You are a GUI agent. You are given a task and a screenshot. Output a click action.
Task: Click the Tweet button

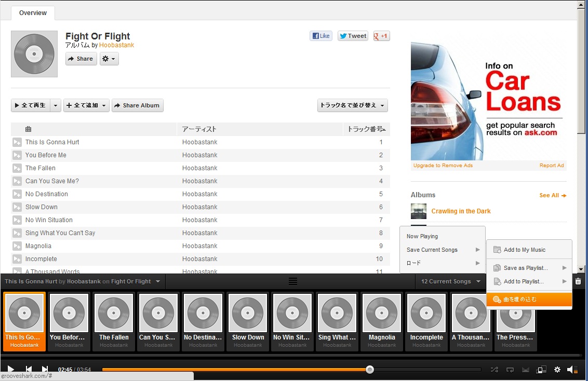coord(353,36)
